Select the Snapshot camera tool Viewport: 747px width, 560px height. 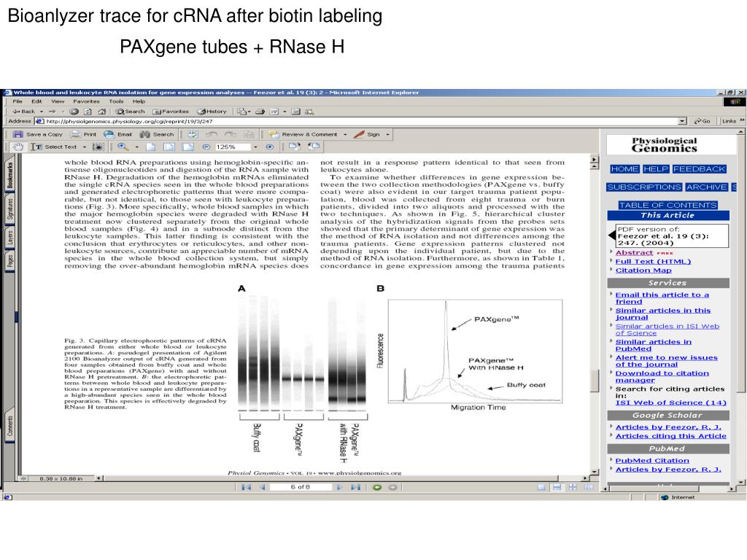(x=98, y=147)
